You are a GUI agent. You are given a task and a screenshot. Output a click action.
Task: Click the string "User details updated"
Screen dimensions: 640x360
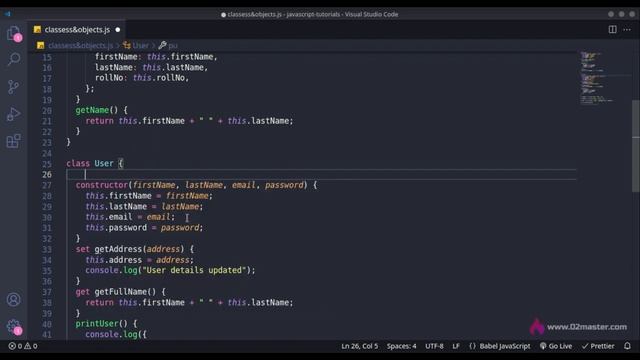(194, 270)
